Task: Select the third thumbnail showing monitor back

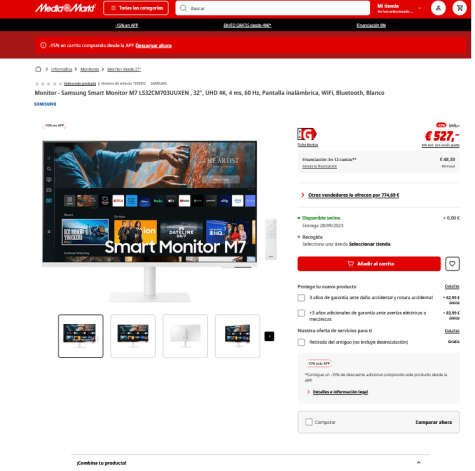Action: (x=185, y=336)
